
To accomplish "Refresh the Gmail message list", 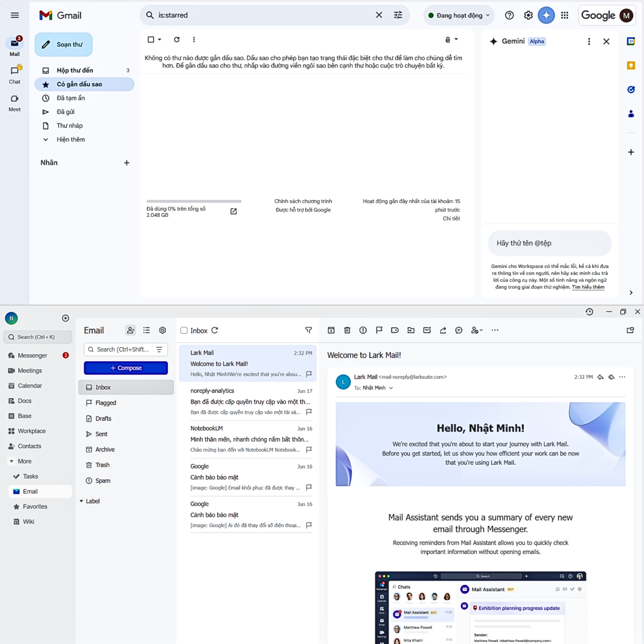I will pos(177,39).
